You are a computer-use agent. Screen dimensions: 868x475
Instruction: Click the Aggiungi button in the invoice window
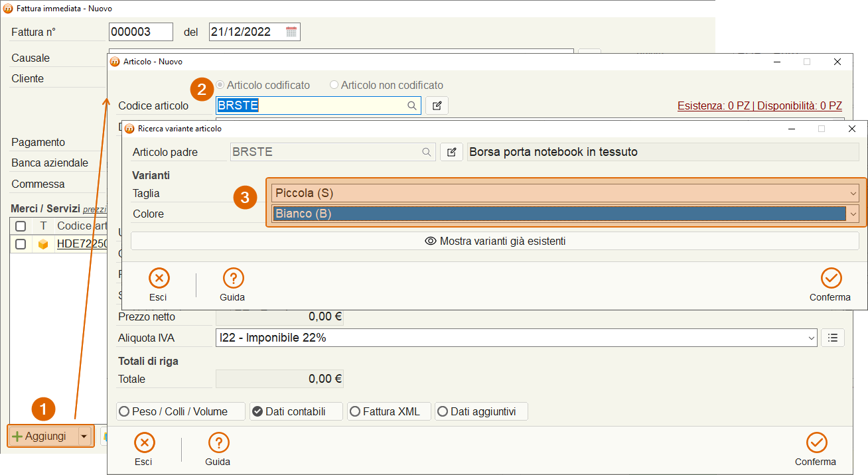tap(42, 436)
